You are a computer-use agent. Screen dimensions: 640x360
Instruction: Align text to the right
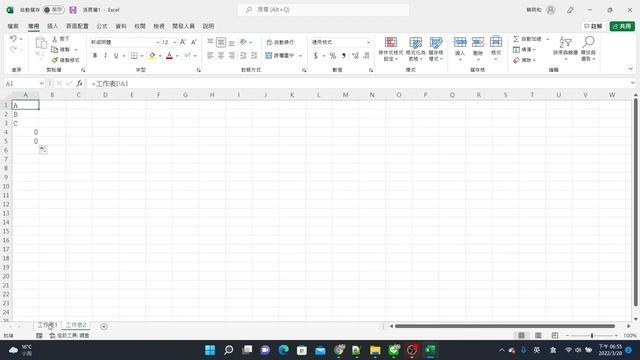231,56
